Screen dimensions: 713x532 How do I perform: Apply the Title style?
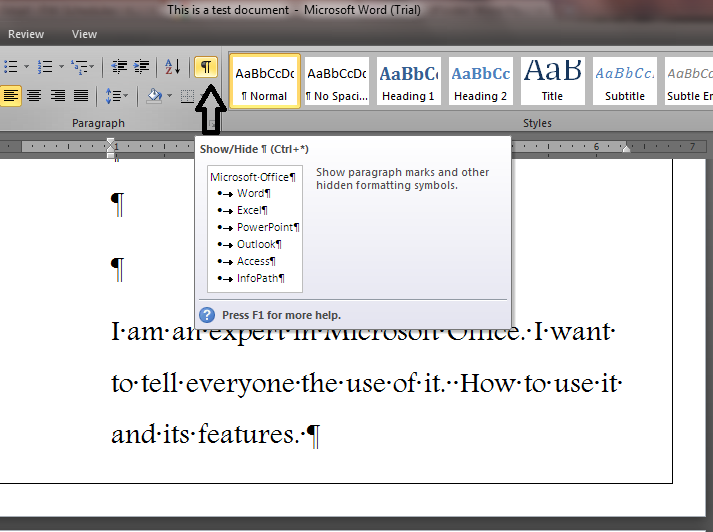(x=552, y=81)
